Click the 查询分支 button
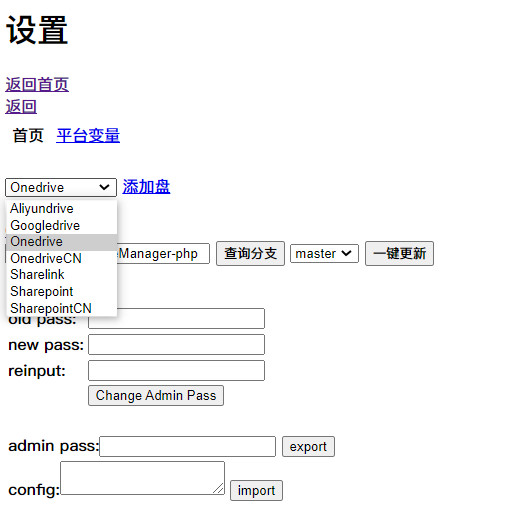531x521 pixels. [250, 253]
